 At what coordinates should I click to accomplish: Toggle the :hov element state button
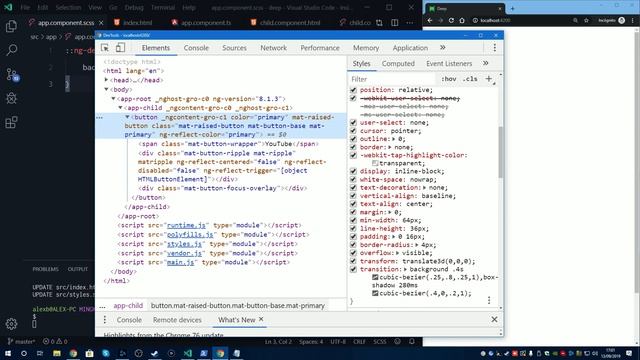449,79
